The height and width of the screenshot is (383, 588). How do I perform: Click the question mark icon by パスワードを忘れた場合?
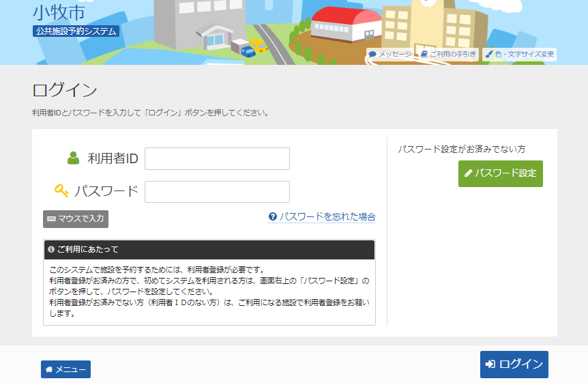click(x=273, y=216)
